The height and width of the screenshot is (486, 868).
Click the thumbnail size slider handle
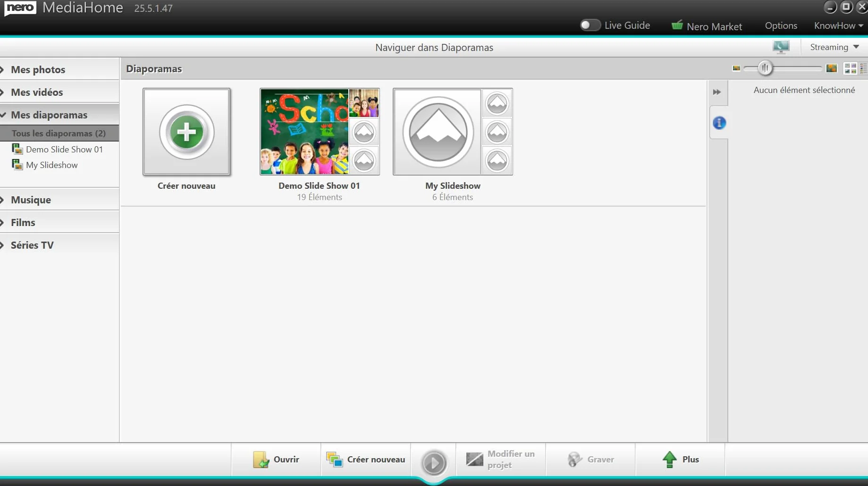pos(765,68)
